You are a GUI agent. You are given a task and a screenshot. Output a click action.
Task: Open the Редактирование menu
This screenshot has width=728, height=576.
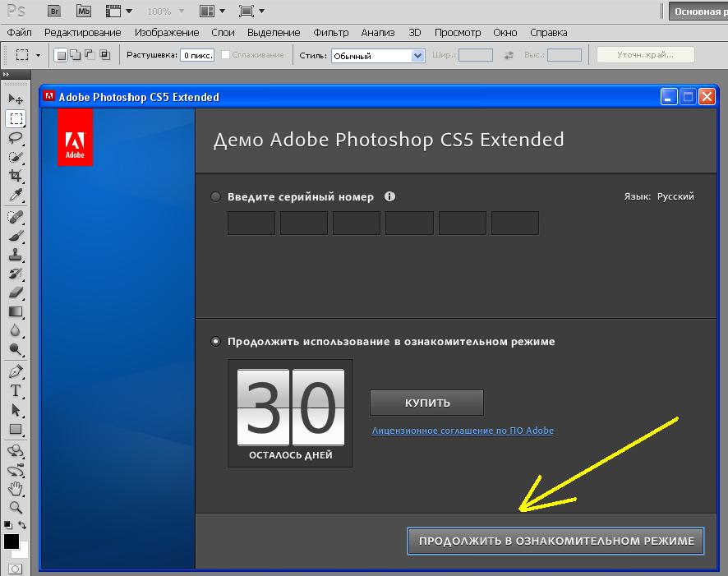[x=83, y=33]
